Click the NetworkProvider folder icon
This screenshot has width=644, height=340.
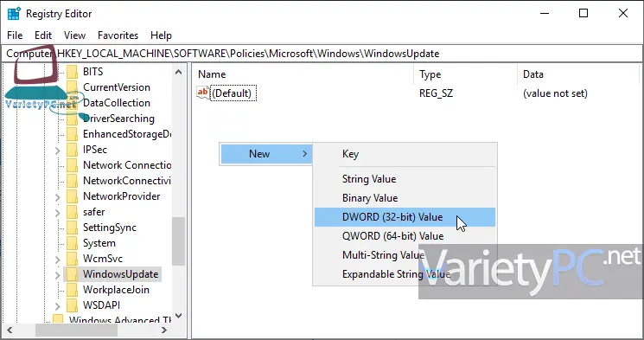point(73,196)
